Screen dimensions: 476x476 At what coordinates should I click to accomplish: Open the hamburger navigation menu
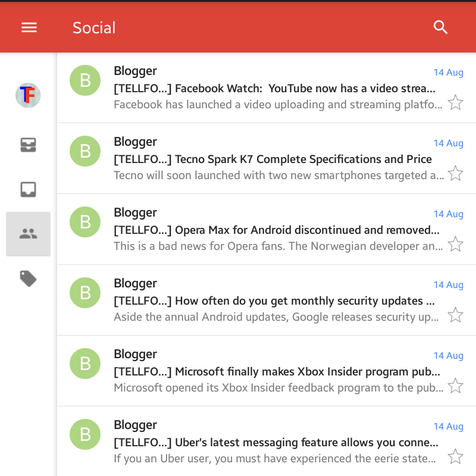[x=29, y=27]
